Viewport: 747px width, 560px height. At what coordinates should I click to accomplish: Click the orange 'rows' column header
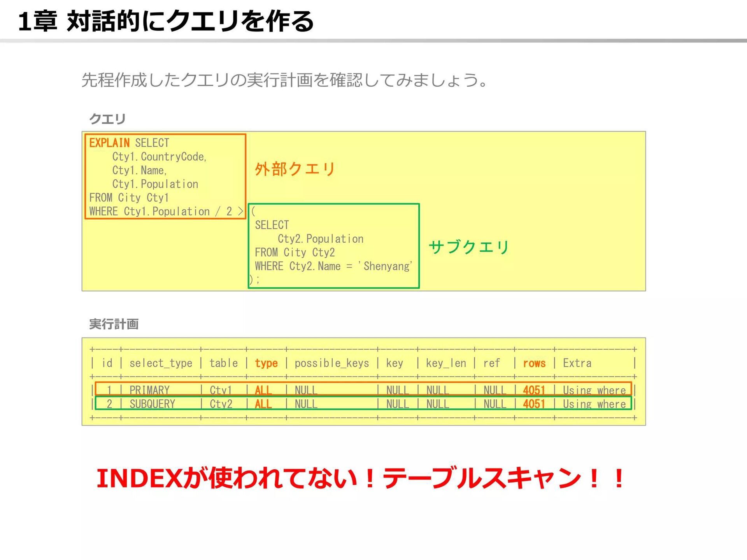(x=534, y=363)
